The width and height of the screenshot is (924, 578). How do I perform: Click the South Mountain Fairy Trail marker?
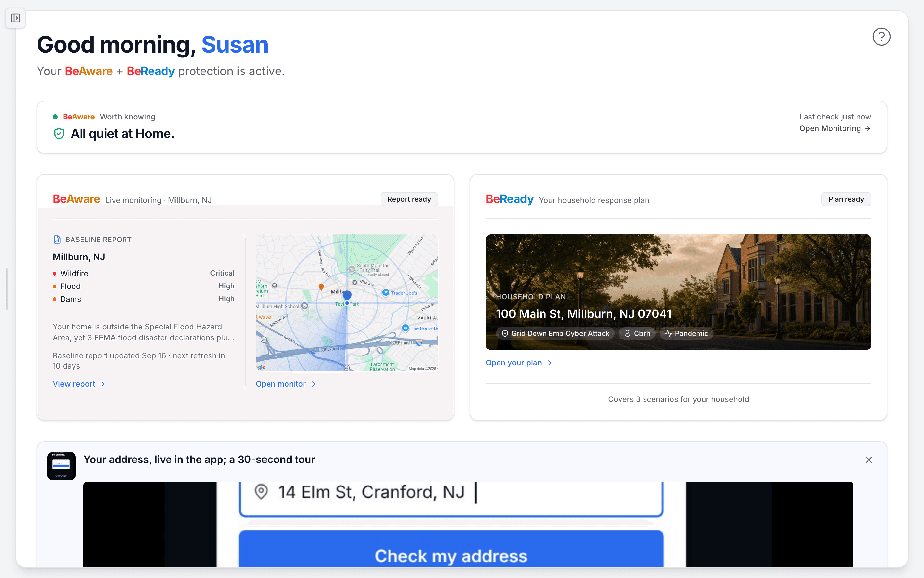point(352,269)
